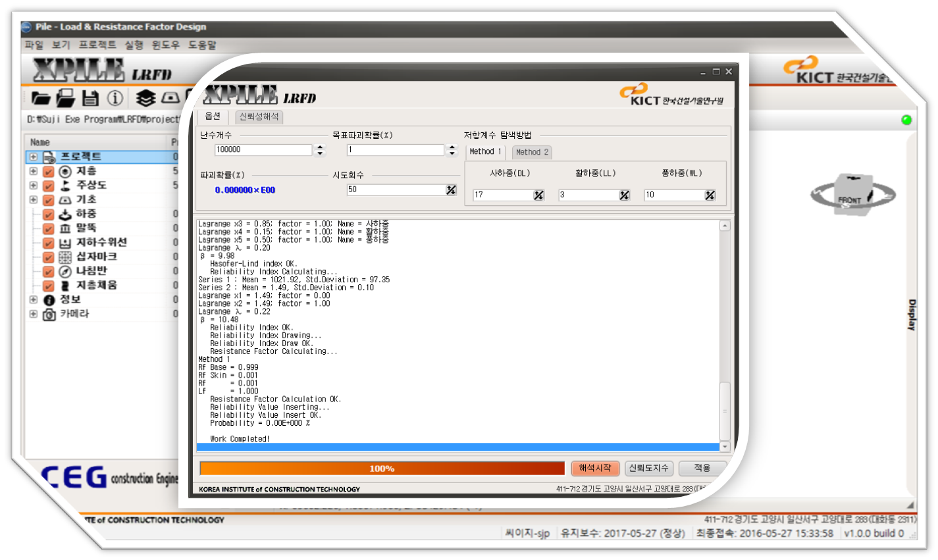Uncheck the 십자마크 checkbox
This screenshot has height=560, width=938.
[49, 257]
